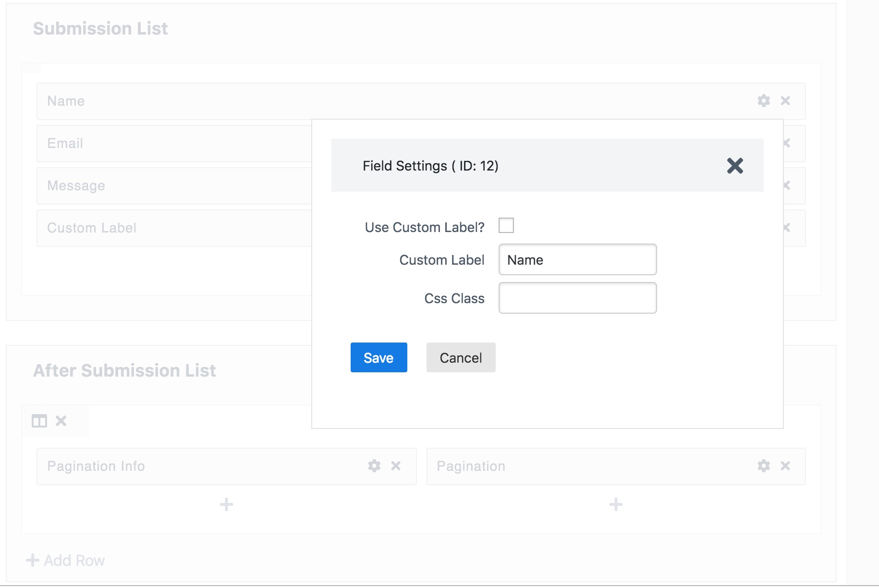Open settings gear for Name field
Screen dimensions: 879x588
(x=763, y=101)
